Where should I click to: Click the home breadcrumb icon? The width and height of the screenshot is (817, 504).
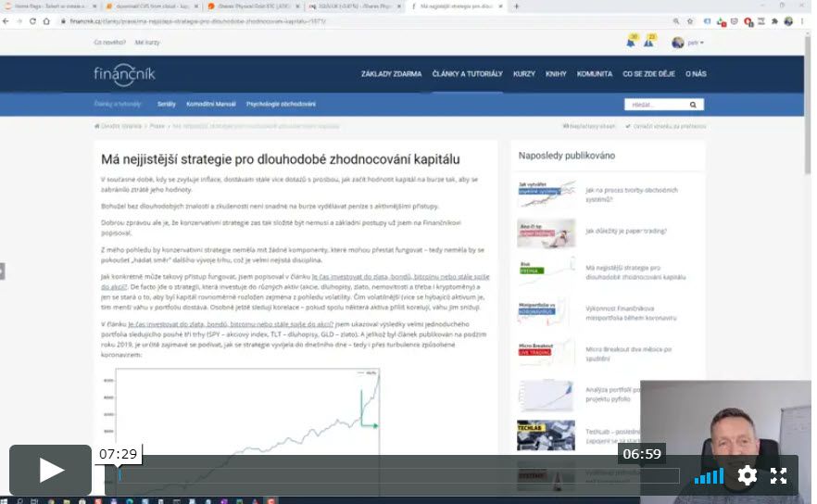[97, 126]
